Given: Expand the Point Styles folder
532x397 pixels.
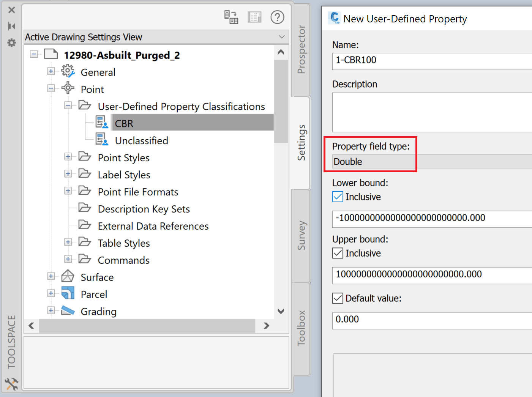Looking at the screenshot, I should [68, 156].
